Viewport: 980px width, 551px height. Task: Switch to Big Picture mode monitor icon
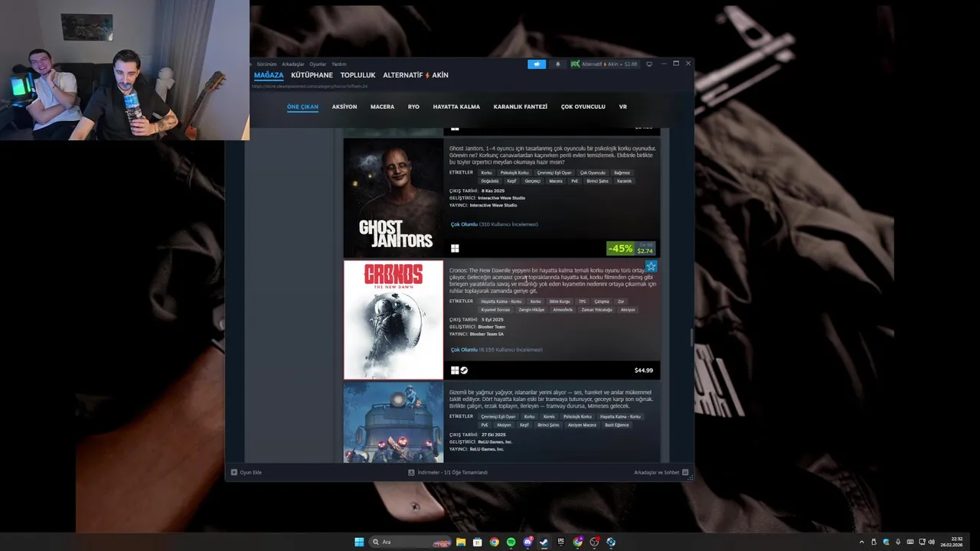pyautogui.click(x=649, y=64)
